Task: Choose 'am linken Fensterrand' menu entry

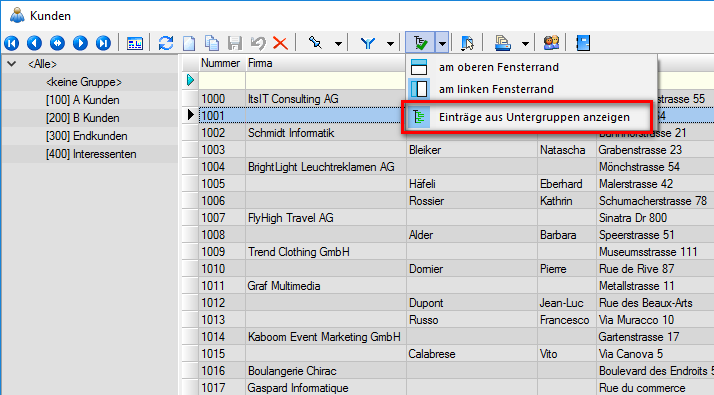Action: [531, 89]
